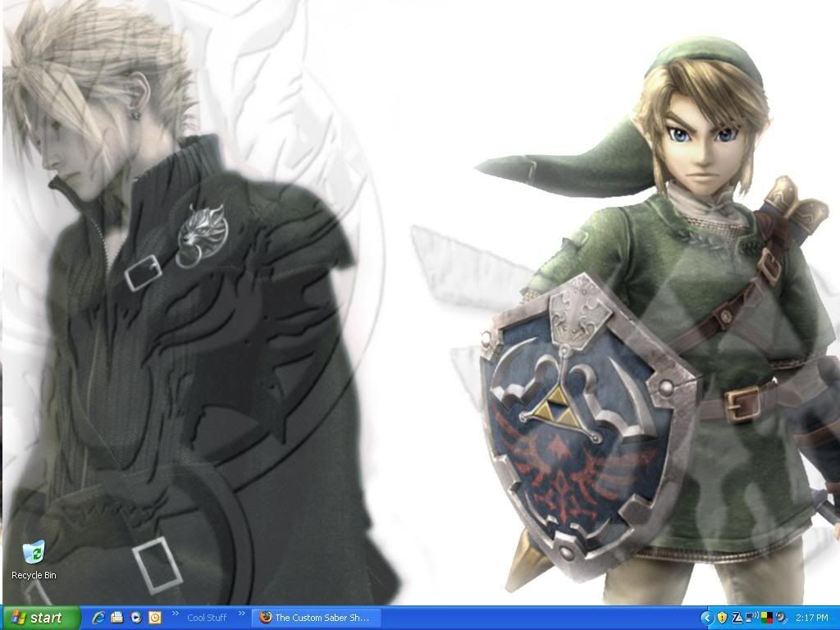Click the wireless network connection tray icon
The width and height of the screenshot is (840, 630).
(751, 618)
